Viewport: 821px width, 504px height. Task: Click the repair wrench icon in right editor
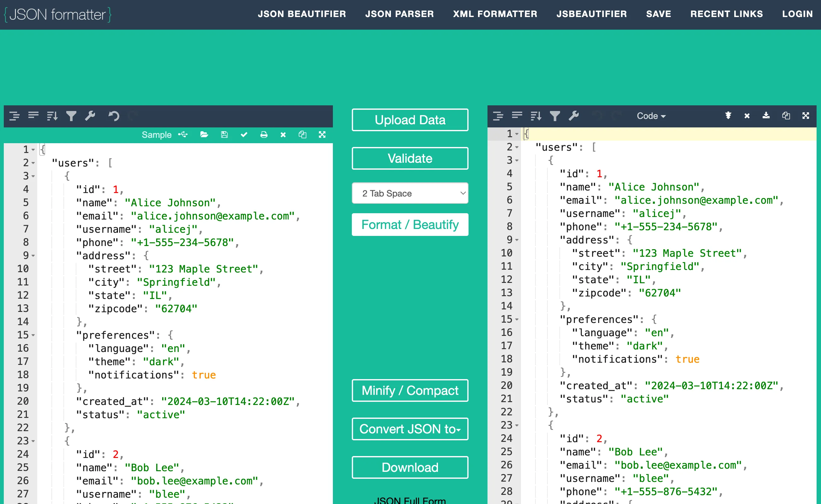[574, 116]
